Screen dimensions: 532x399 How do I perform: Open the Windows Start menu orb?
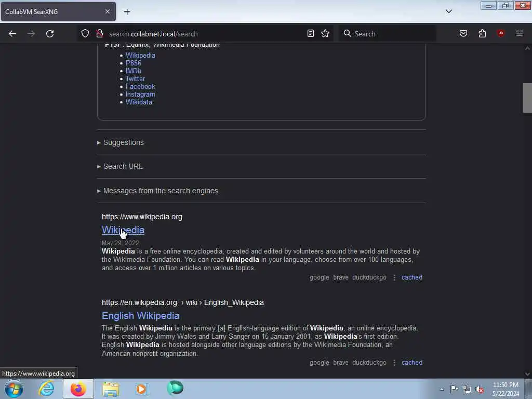[x=14, y=389]
